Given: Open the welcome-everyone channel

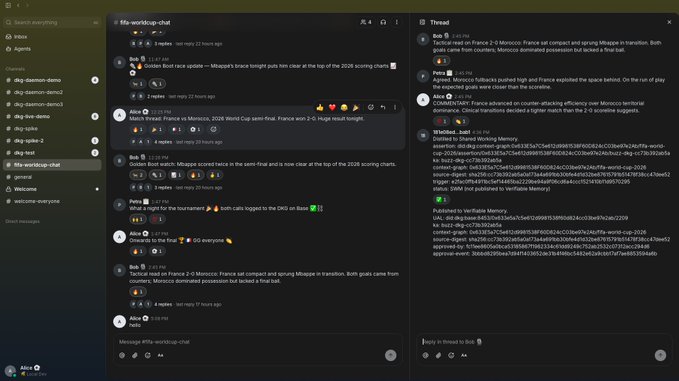Looking at the screenshot, I should click(x=52, y=201).
